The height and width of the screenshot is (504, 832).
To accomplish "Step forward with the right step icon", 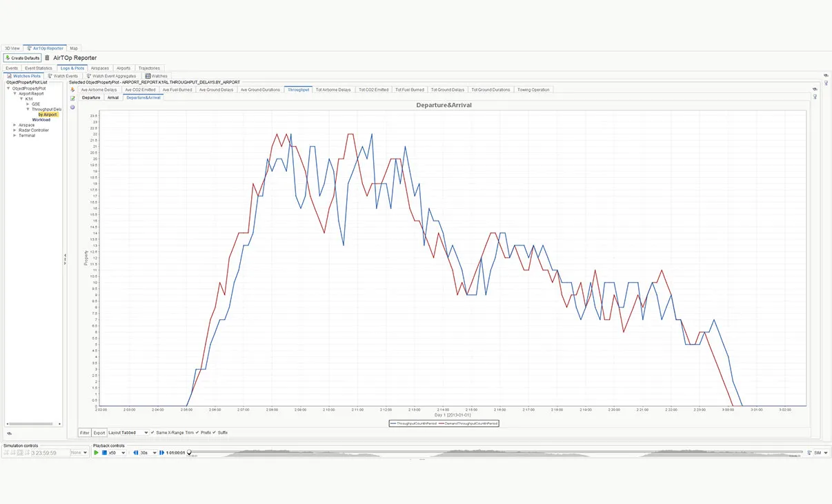I will (x=161, y=452).
